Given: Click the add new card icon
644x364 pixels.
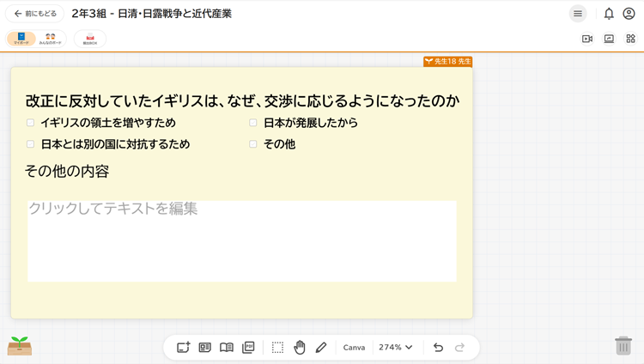Looking at the screenshot, I should tap(183, 348).
